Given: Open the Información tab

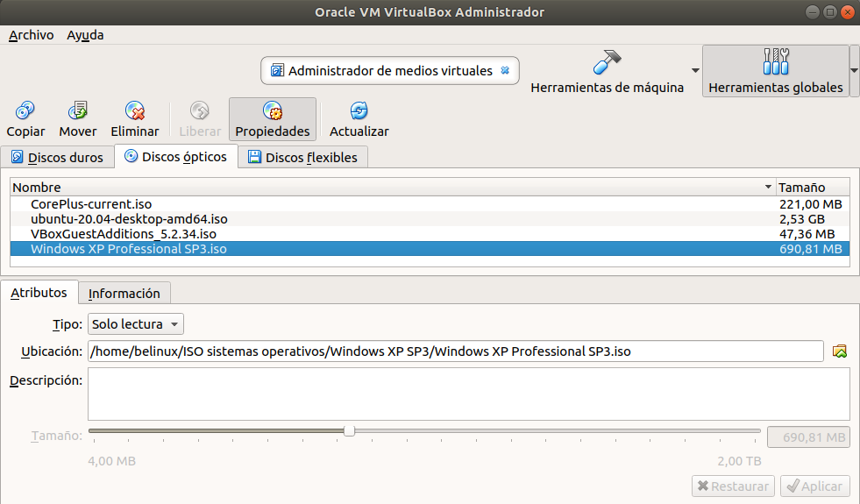Looking at the screenshot, I should [x=124, y=294].
